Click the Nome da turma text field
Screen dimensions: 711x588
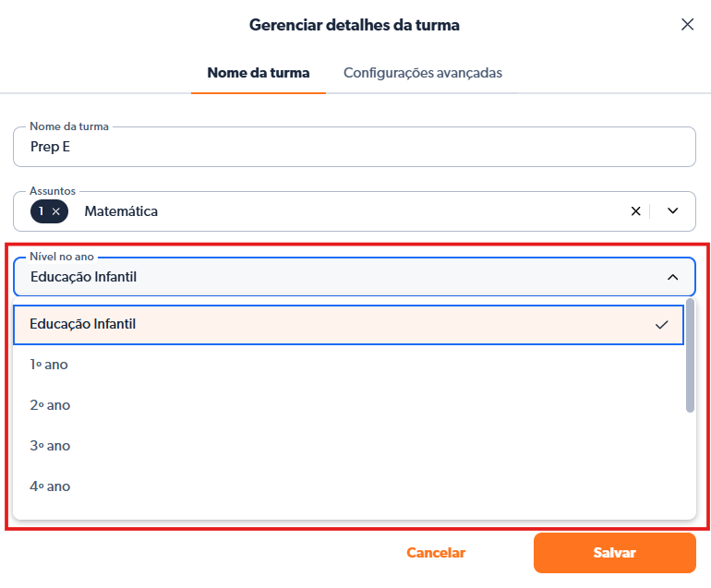pos(354,148)
